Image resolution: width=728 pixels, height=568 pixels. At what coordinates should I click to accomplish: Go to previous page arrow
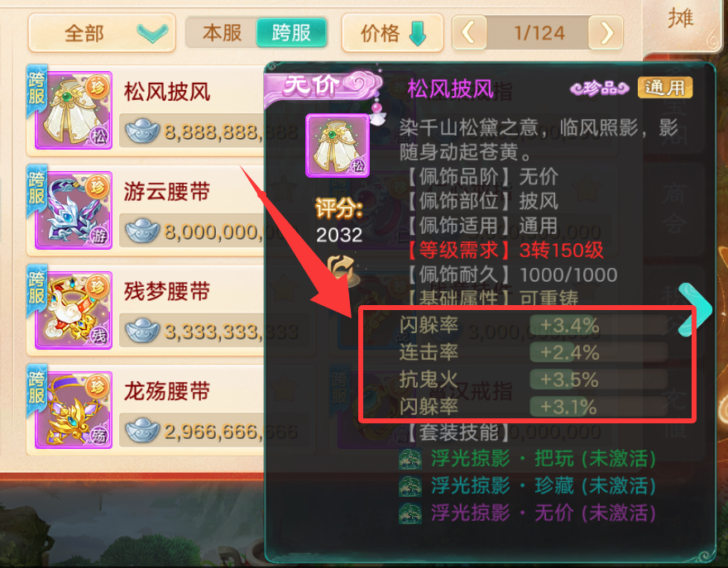tap(469, 33)
